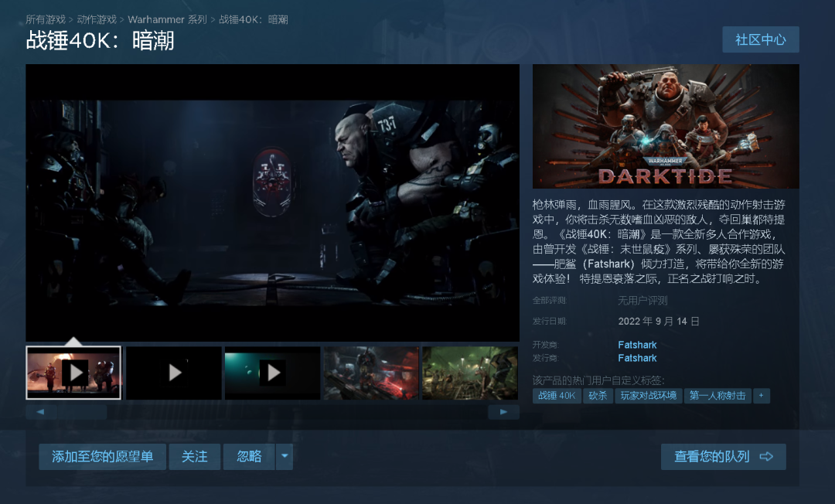835x504 pixels.
Task: Play the third teal-colored trailer thumbnail
Action: tap(273, 373)
